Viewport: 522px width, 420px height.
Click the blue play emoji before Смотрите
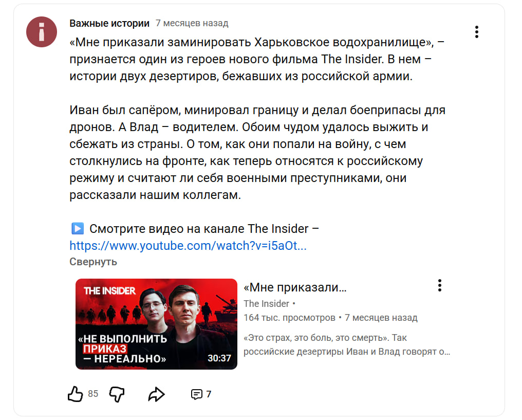[78, 229]
